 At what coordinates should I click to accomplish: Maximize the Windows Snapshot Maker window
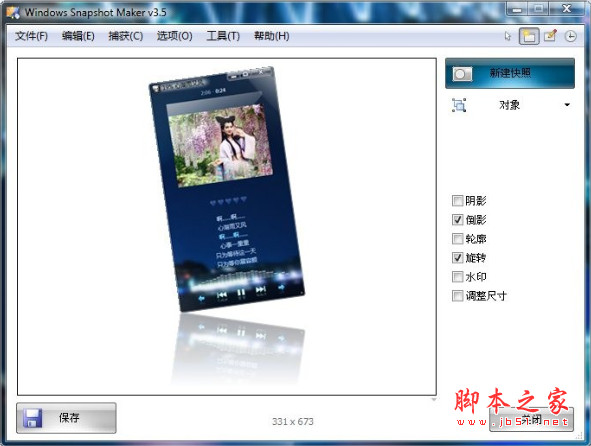[x=539, y=9]
